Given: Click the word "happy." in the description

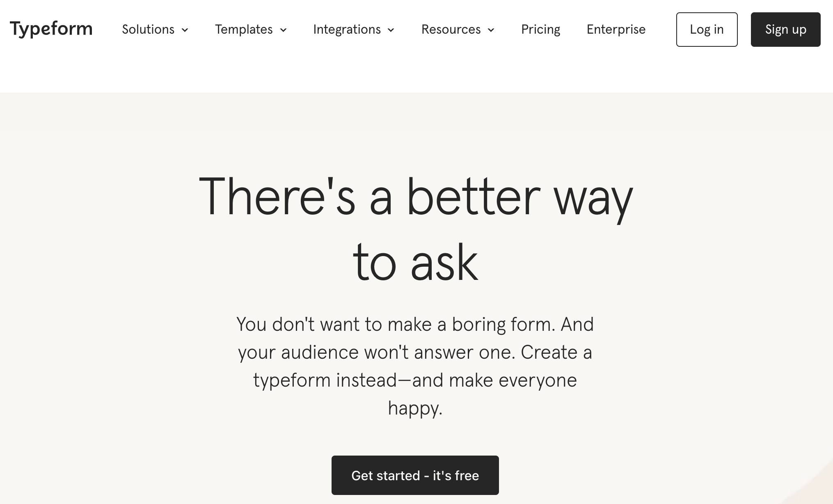Looking at the screenshot, I should 415,408.
